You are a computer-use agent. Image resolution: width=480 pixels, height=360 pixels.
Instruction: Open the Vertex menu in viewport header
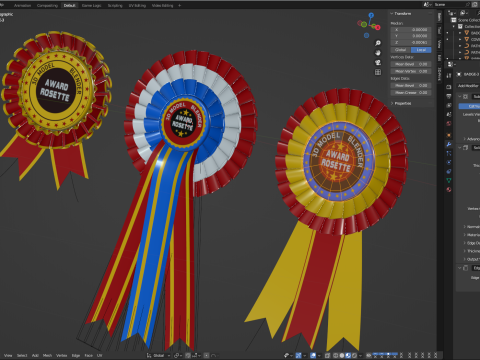coord(62,356)
